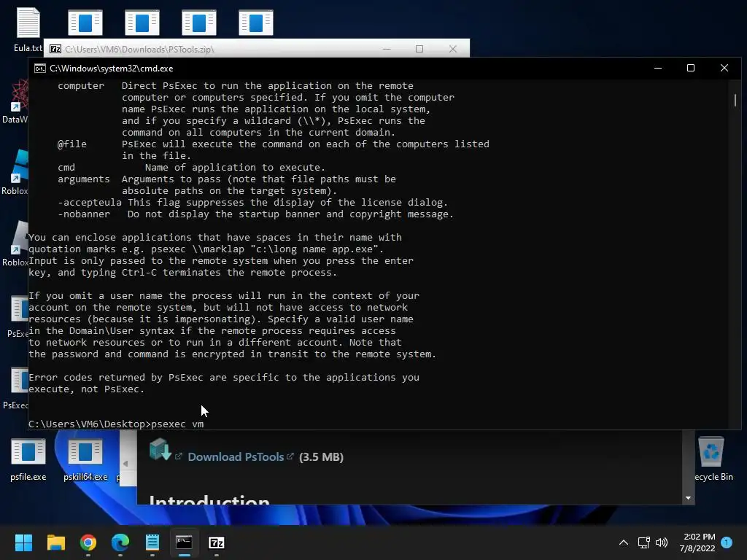Screen dimensions: 747x560
Task: Open pskill64.exe desktop icon
Action: click(x=85, y=459)
